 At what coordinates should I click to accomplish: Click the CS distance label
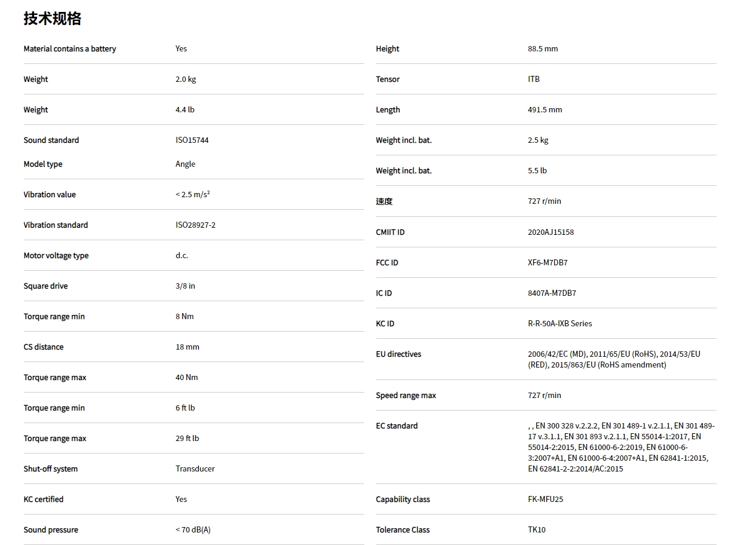[x=43, y=347]
